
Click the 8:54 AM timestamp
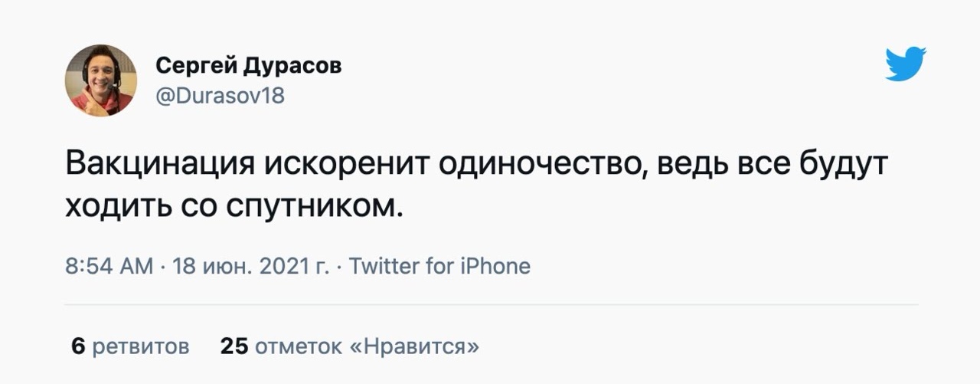click(x=109, y=267)
